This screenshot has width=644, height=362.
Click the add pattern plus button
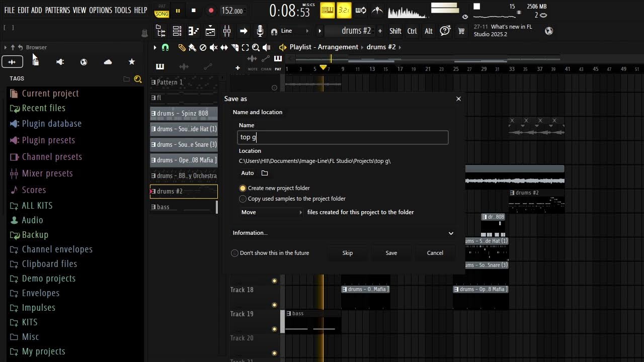[380, 31]
